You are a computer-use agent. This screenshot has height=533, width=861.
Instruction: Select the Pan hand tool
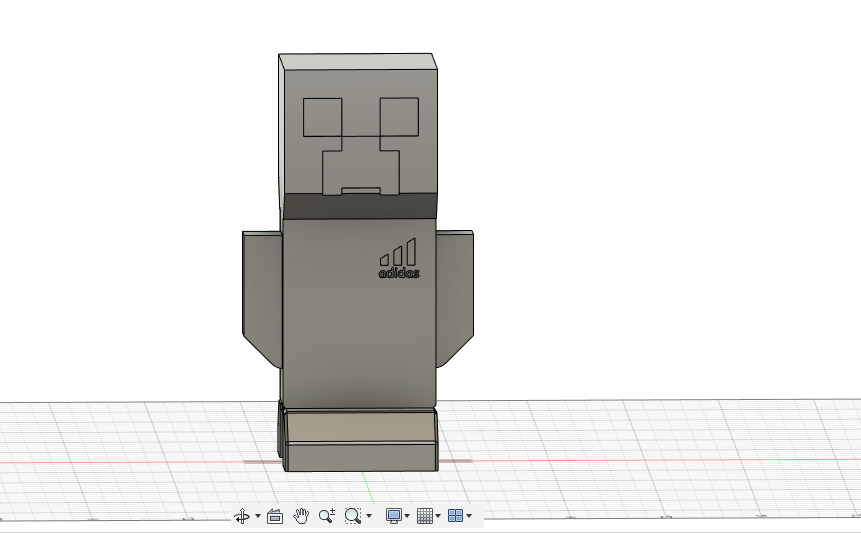301,516
